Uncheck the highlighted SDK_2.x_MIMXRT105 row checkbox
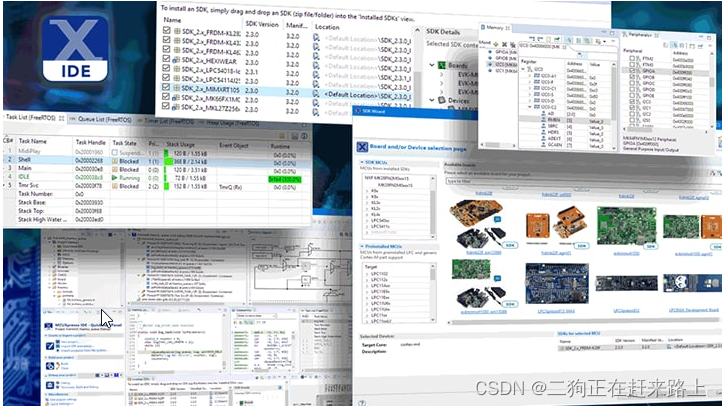This screenshot has width=722, height=407. [x=166, y=87]
